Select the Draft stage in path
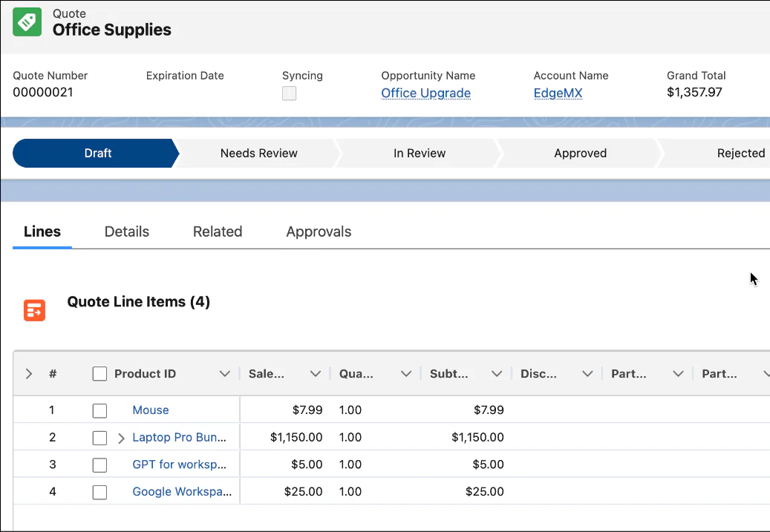770x532 pixels. tap(97, 153)
